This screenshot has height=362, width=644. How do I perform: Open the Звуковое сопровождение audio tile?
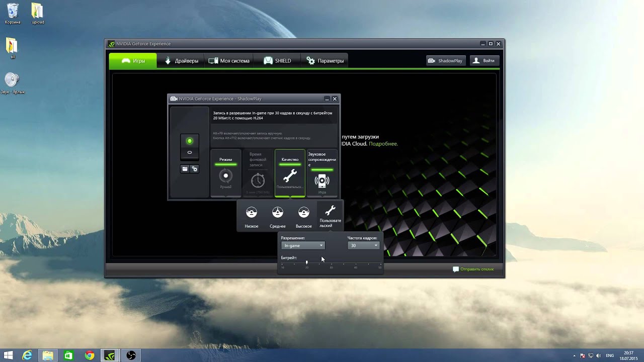(x=322, y=173)
